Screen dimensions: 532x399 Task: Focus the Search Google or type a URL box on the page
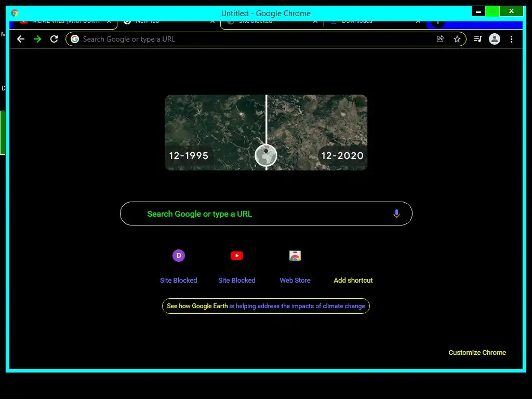266,214
